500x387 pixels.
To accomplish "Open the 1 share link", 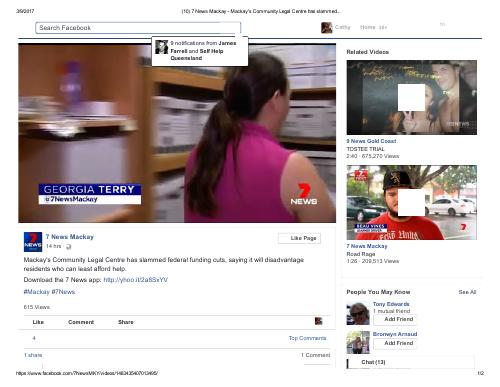I will (x=33, y=355).
